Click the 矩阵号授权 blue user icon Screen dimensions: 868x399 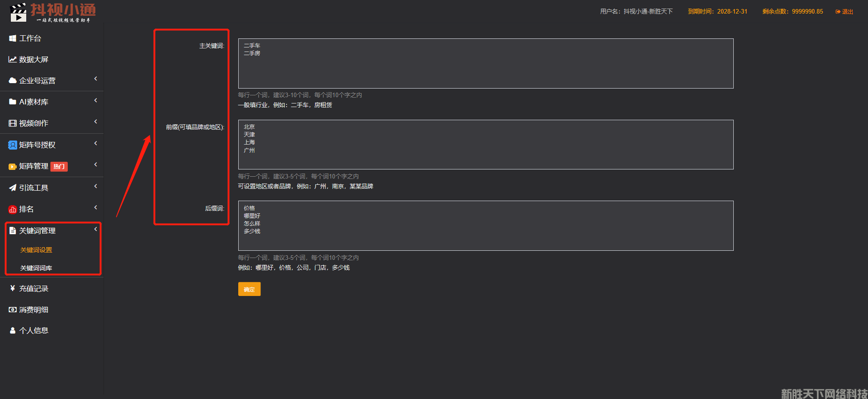pos(13,145)
